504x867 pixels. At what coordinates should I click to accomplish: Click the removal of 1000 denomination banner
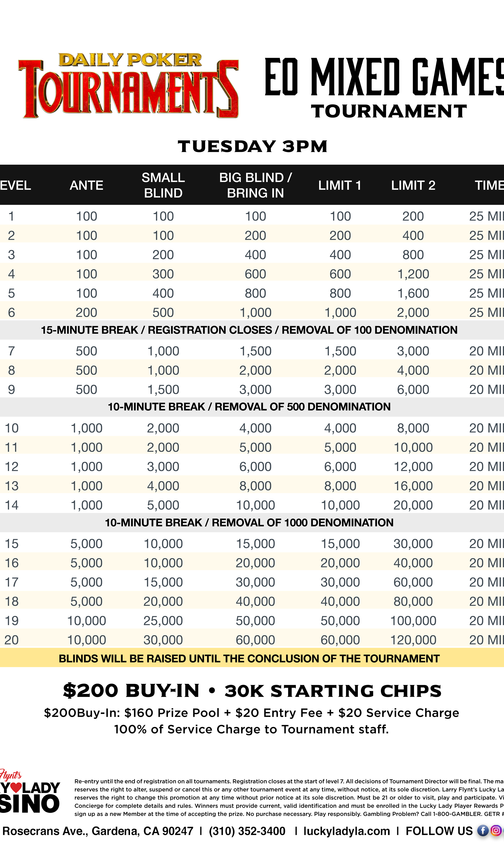[249, 523]
